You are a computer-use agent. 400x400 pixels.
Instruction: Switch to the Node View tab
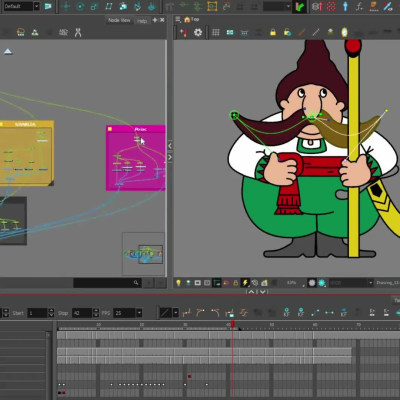119,20
